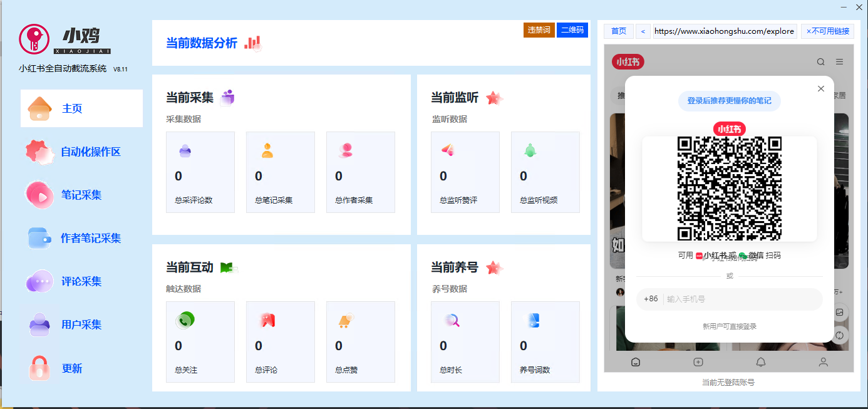Switch to 首页 in the browser bar
The image size is (868, 409).
618,31
